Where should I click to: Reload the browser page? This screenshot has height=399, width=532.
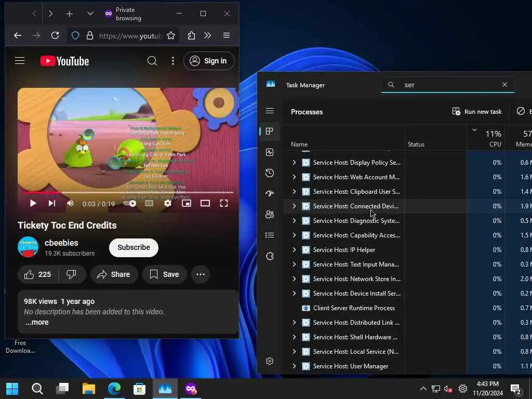coord(55,35)
